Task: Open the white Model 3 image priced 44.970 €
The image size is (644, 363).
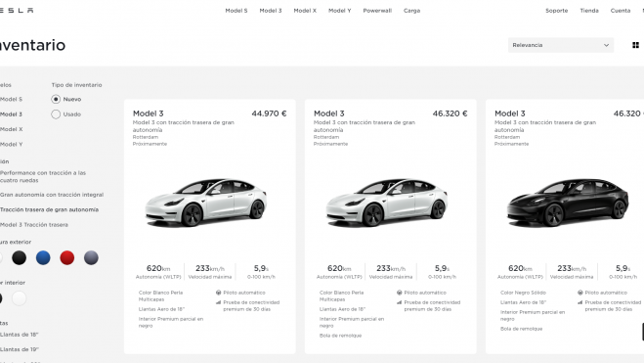Action: click(206, 203)
